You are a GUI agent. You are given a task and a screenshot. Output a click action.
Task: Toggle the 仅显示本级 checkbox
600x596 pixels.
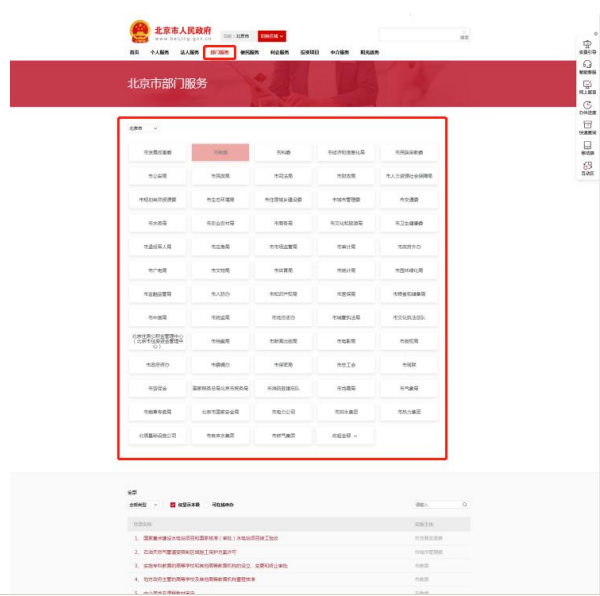(x=173, y=505)
